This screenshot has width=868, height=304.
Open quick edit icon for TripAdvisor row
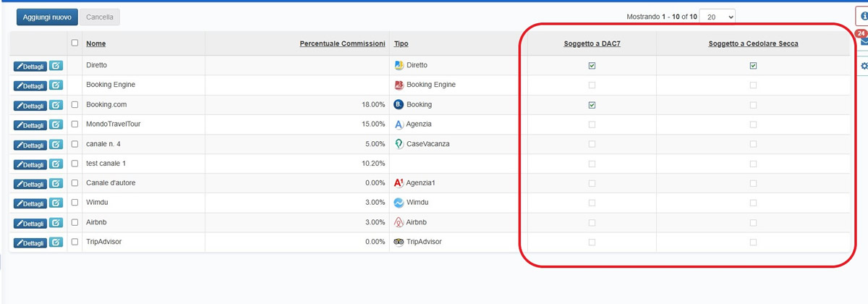56,242
